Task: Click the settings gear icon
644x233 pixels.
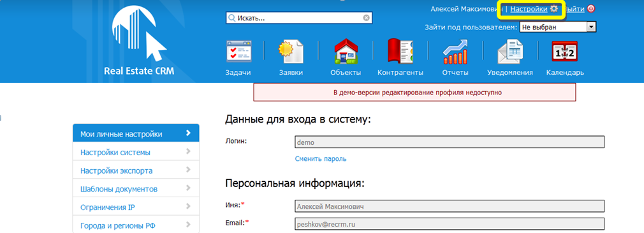Action: tap(554, 9)
